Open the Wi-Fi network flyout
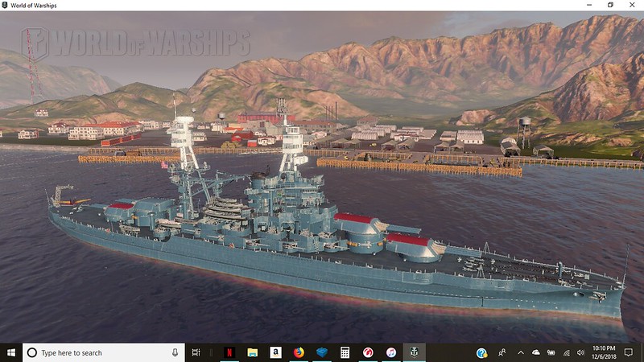Image resolution: width=644 pixels, height=362 pixels. click(567, 352)
